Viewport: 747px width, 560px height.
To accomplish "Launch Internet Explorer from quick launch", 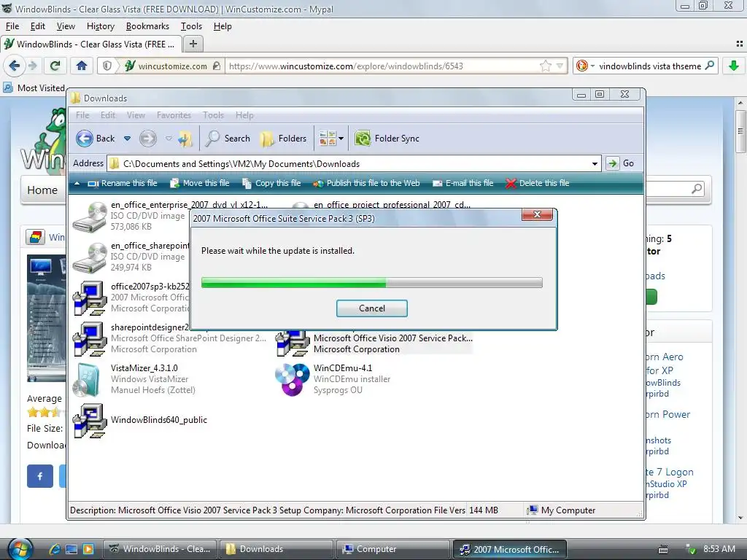I will pyautogui.click(x=54, y=549).
